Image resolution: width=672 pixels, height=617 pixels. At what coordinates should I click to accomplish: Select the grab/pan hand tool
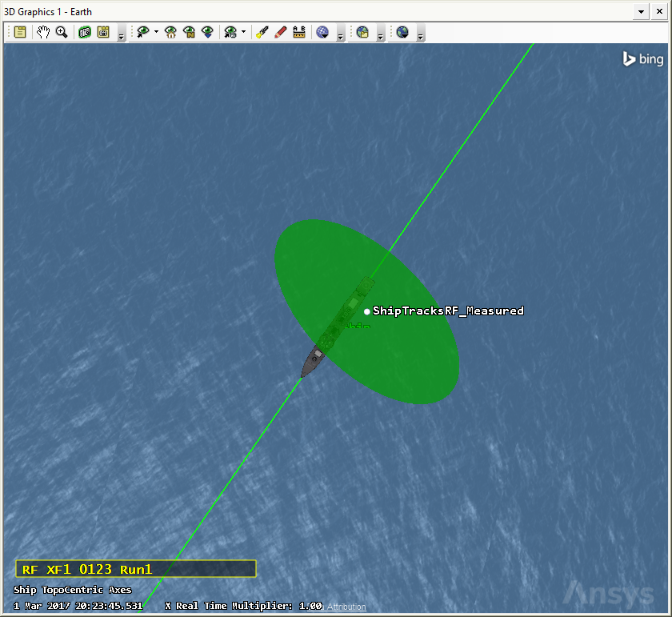coord(43,32)
